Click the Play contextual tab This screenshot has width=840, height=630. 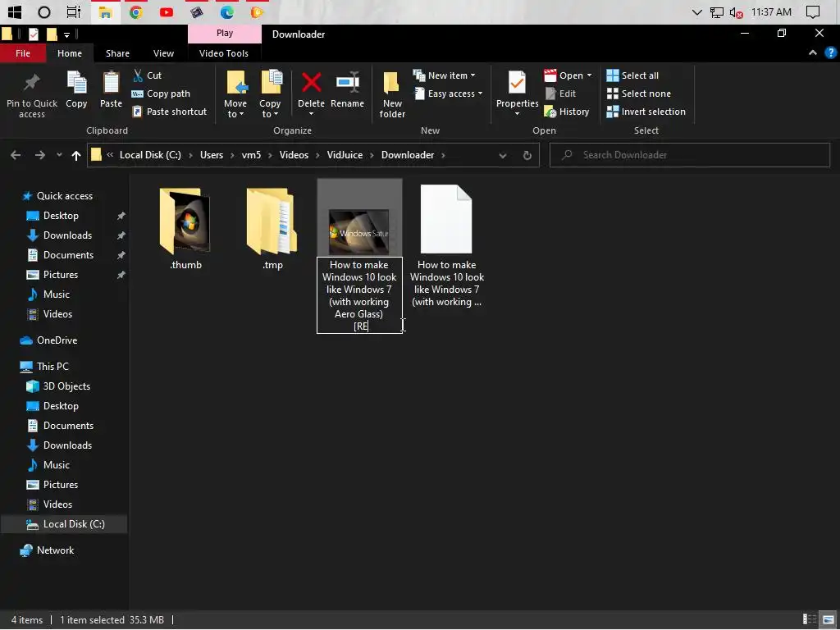click(x=225, y=33)
